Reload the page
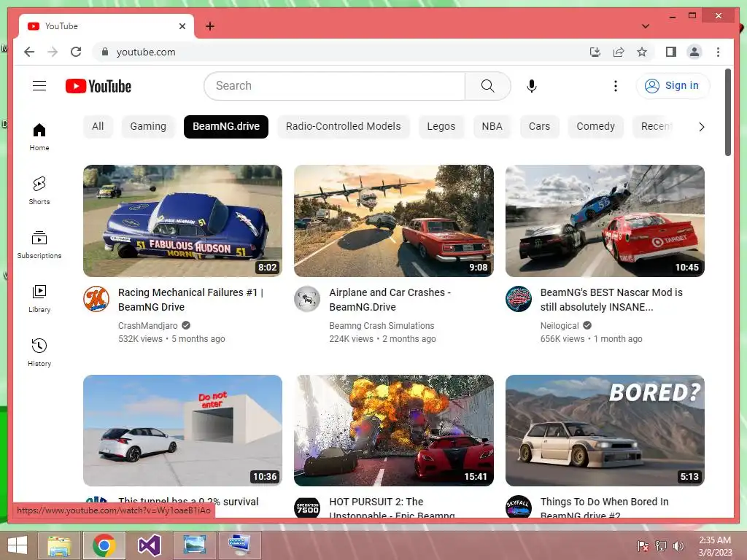 [x=76, y=52]
